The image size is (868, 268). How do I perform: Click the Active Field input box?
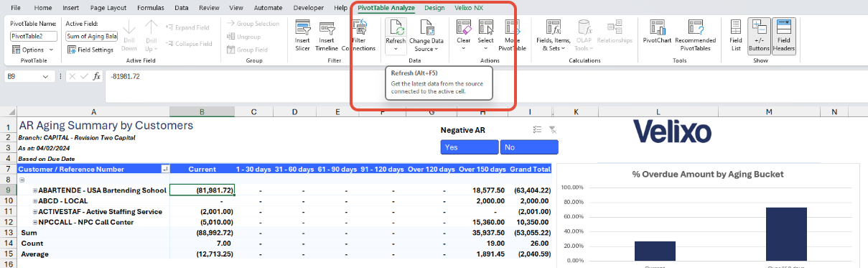click(x=91, y=35)
